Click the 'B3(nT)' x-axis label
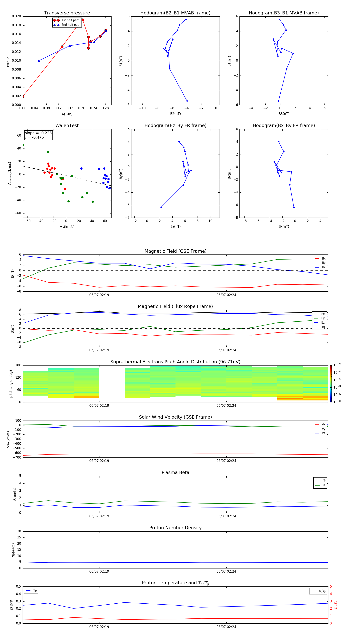The width and height of the screenshot is (351, 644). 284,114
